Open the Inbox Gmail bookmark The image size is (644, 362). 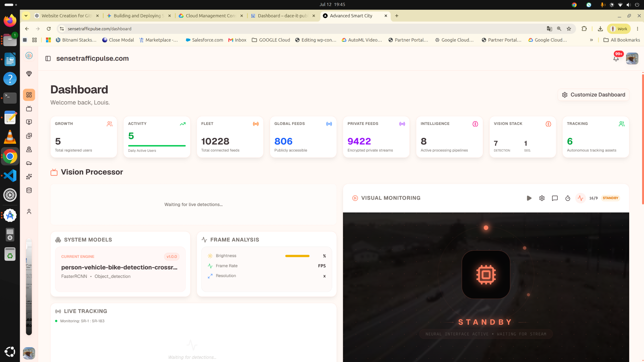click(x=237, y=40)
